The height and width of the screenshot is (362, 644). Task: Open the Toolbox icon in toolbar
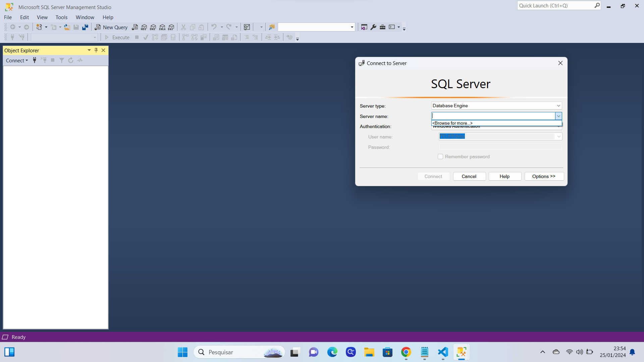(382, 27)
